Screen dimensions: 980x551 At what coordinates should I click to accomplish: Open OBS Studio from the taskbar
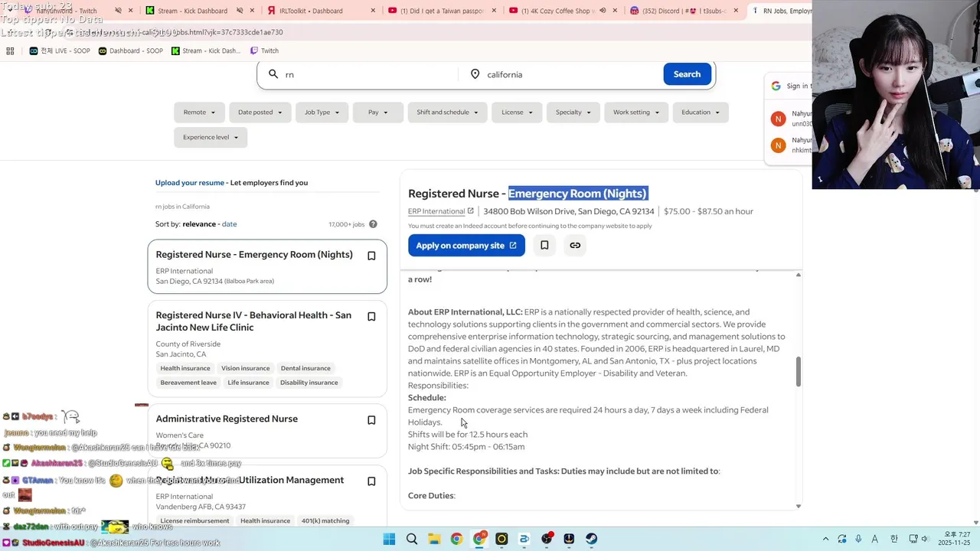[x=547, y=539]
